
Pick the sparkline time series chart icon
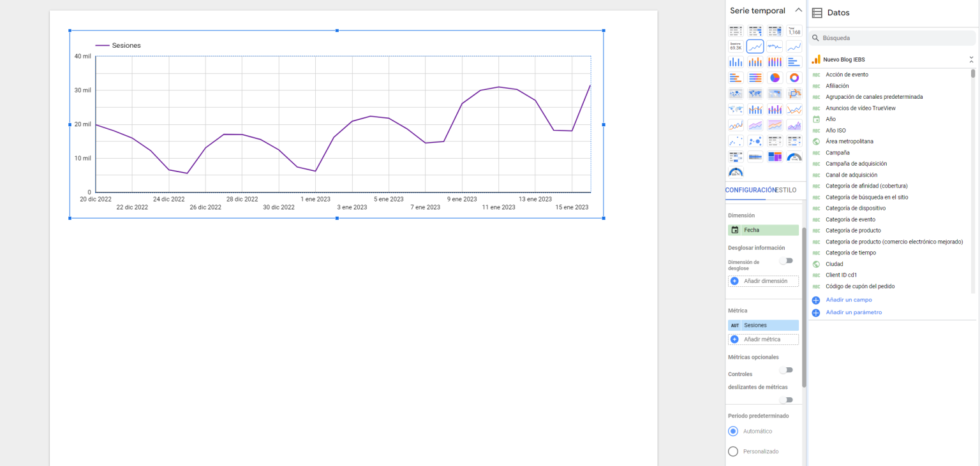coord(775,47)
